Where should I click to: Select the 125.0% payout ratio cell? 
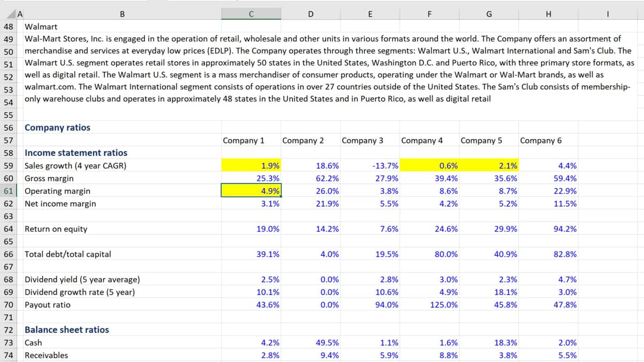[x=429, y=305]
